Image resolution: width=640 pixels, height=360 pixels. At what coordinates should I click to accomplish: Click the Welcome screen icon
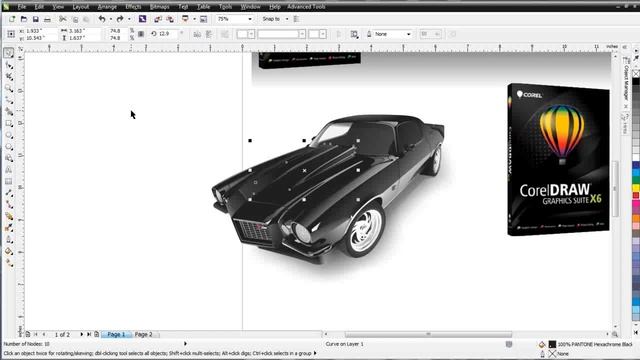click(203, 19)
